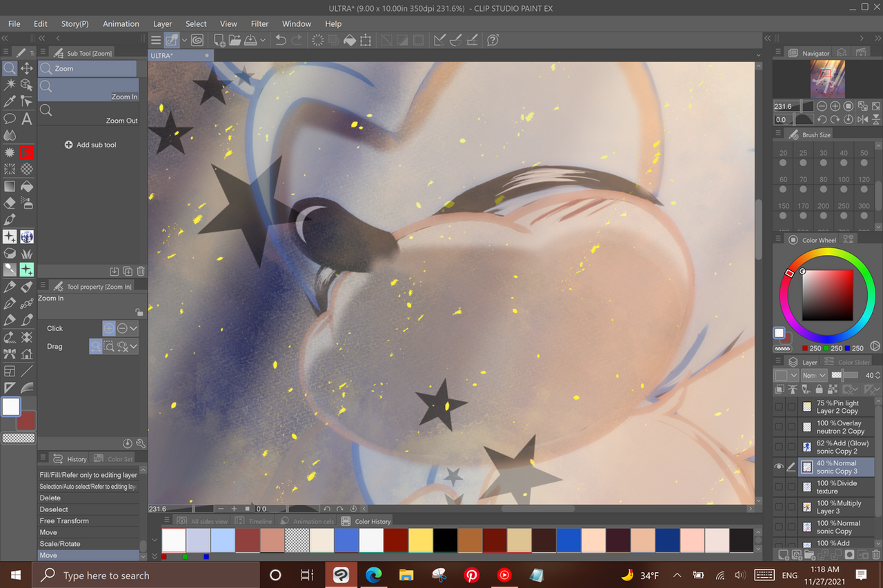Click Add sub tool button

pos(90,145)
